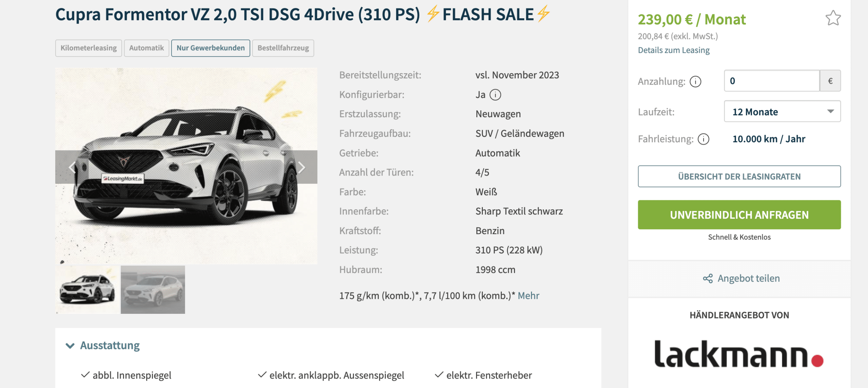This screenshot has height=388, width=868.
Task: Open Details zum Leasing link
Action: (673, 50)
